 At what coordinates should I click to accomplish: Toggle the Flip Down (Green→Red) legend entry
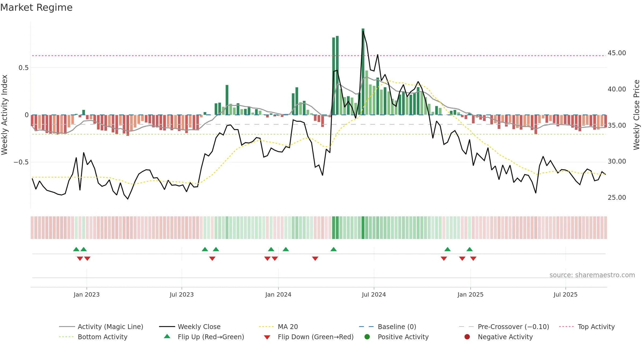click(x=309, y=337)
